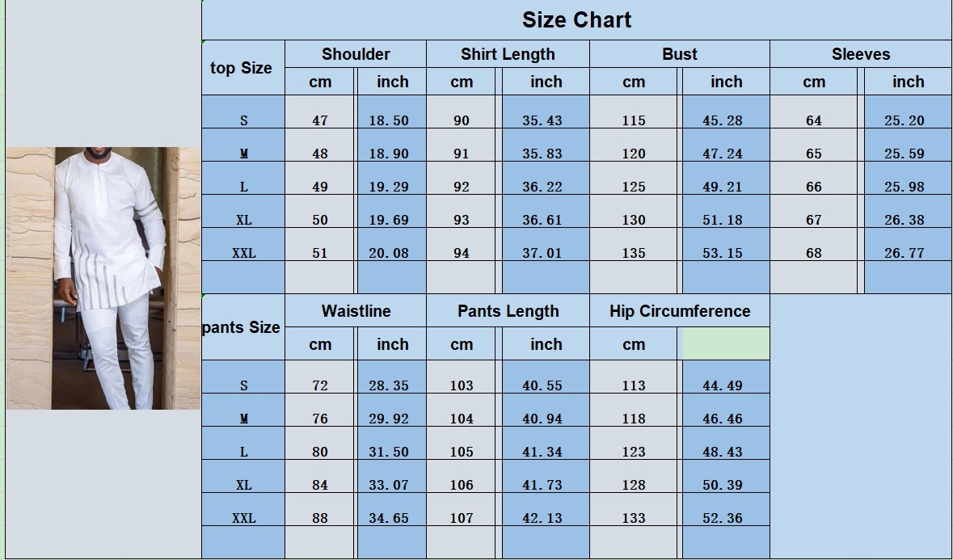Click the Bust cm value 135
Viewport: 953px width, 560px height.
(x=633, y=245)
